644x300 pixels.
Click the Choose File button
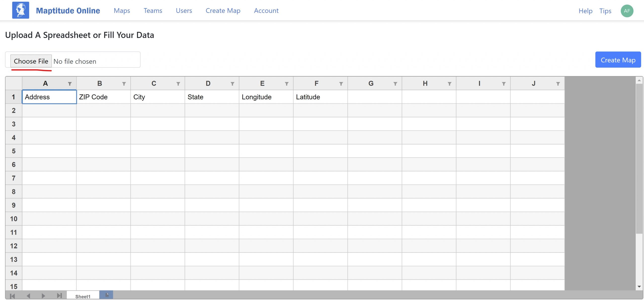31,61
